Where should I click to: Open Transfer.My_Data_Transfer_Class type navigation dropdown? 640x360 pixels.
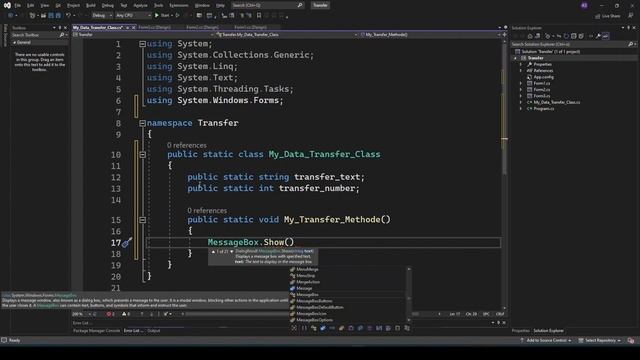coord(287,35)
